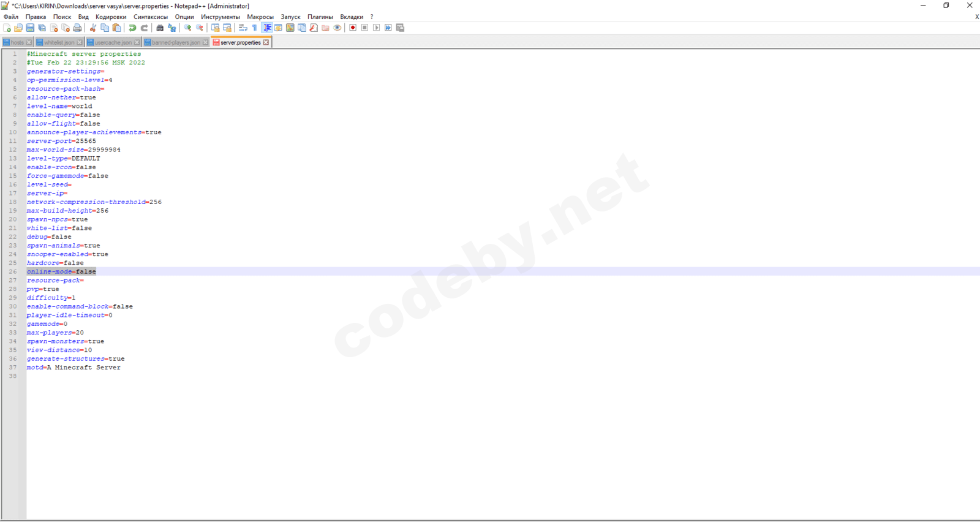Close the usercache.json tab
980x522 pixels.
tap(137, 42)
